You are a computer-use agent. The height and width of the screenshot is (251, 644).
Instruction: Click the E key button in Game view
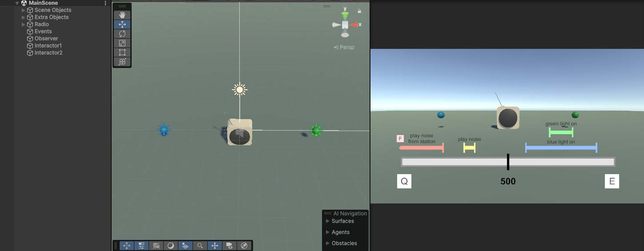point(612,181)
